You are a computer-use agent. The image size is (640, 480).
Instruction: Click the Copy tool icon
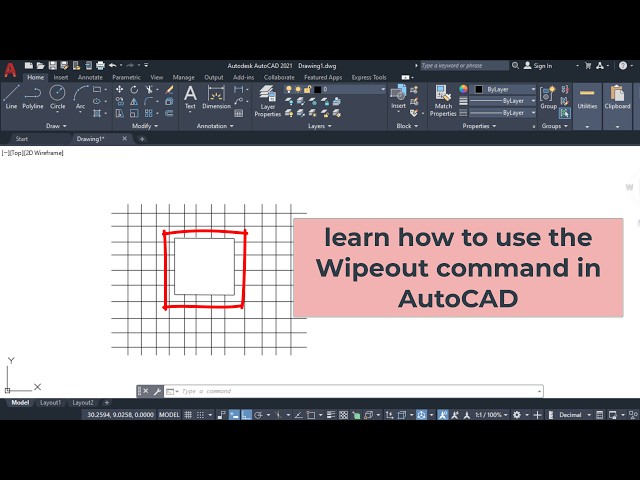(x=120, y=101)
